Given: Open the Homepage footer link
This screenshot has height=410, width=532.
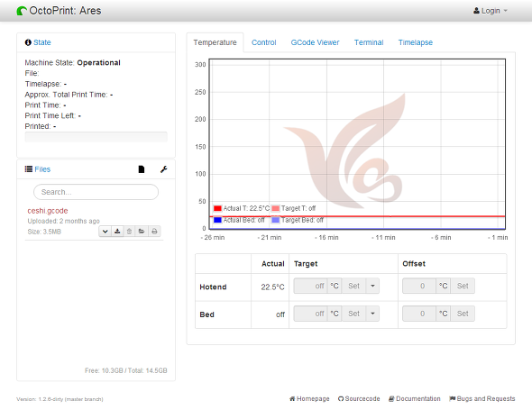Looking at the screenshot, I should click(x=309, y=399).
